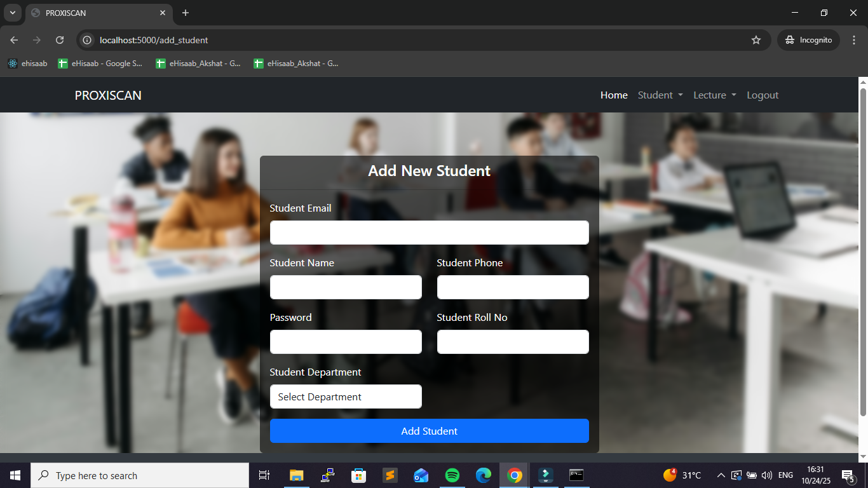Go to Home in navbar
Viewport: 868px width, 488px height.
pos(614,95)
